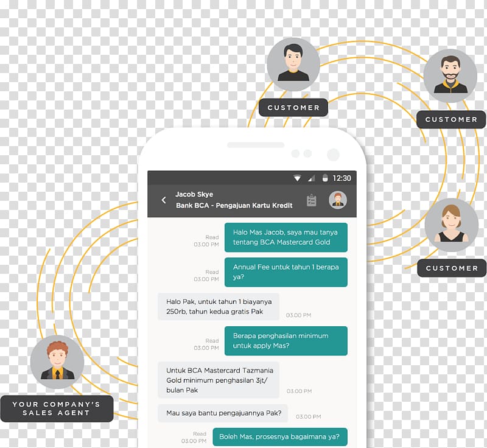Tap the 'Halo Mas Jacob' message bubble
The image size is (487, 448).
pyautogui.click(x=286, y=237)
